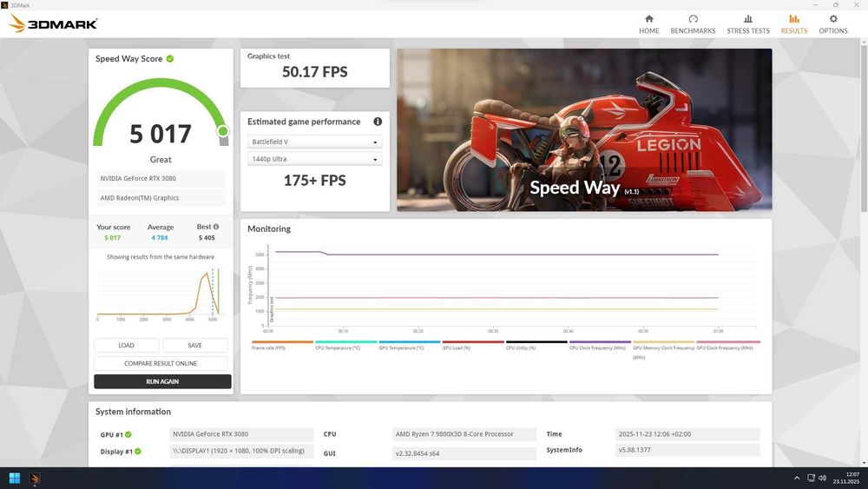Click the info icon beside Estimated game performance
The image size is (868, 489).
point(378,122)
